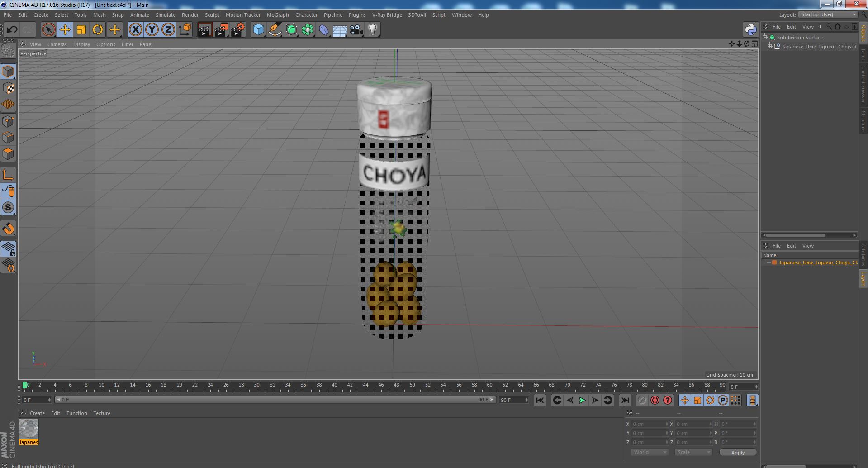This screenshot has width=868, height=468.
Task: Switch to Model mode
Action: click(8, 72)
